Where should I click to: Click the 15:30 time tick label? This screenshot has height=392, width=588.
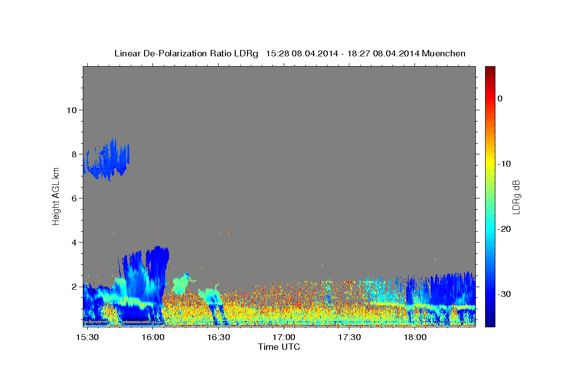pos(87,338)
